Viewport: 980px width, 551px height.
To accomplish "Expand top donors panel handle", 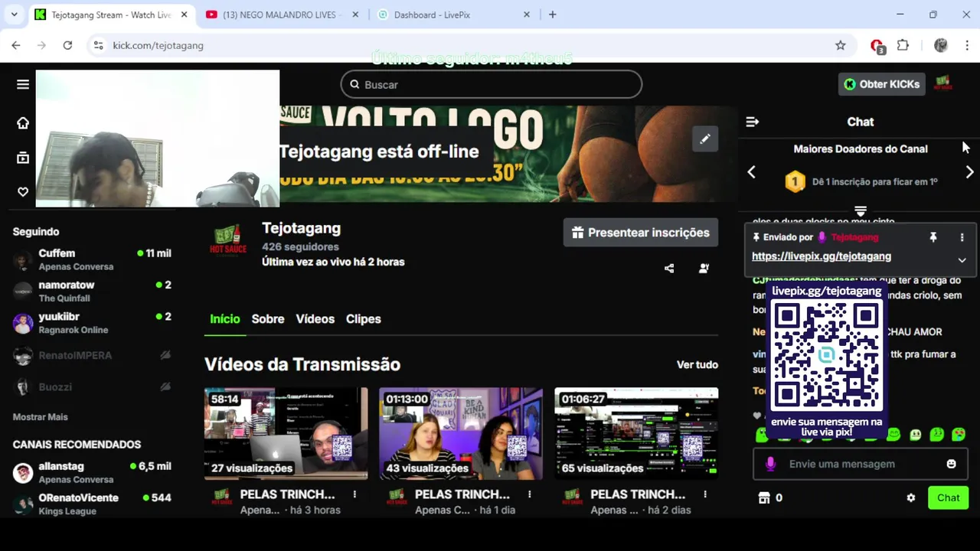I will pos(861,210).
